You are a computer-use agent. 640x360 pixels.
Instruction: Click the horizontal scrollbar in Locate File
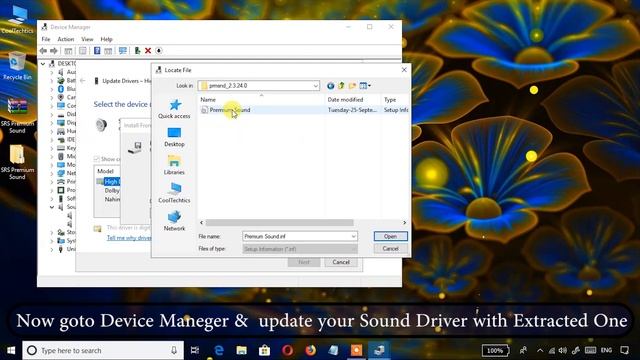pos(279,222)
